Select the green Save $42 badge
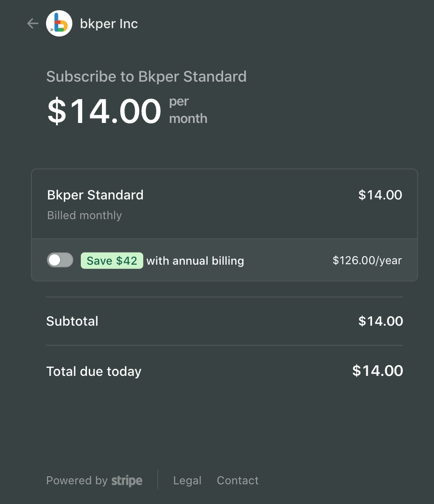This screenshot has height=504, width=434. click(x=112, y=260)
